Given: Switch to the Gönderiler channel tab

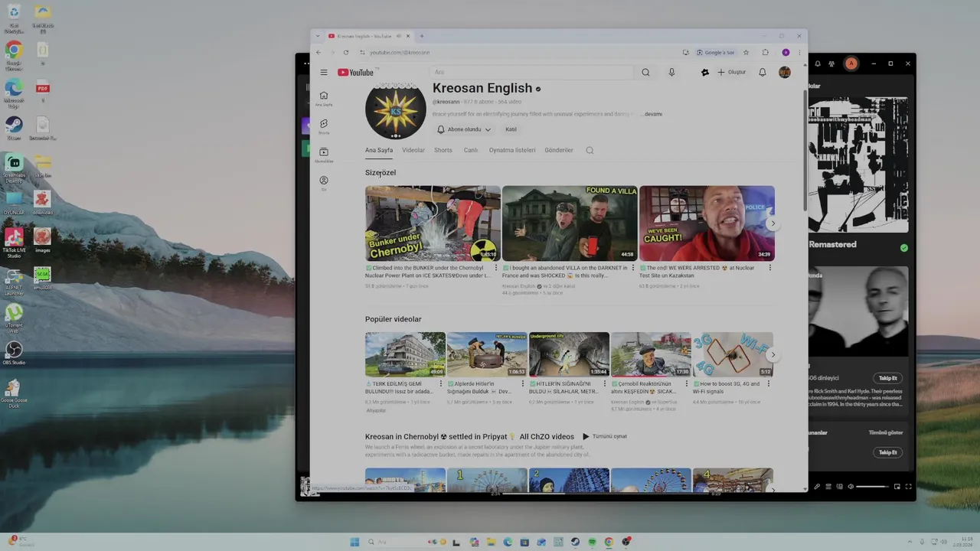Looking at the screenshot, I should coord(559,151).
